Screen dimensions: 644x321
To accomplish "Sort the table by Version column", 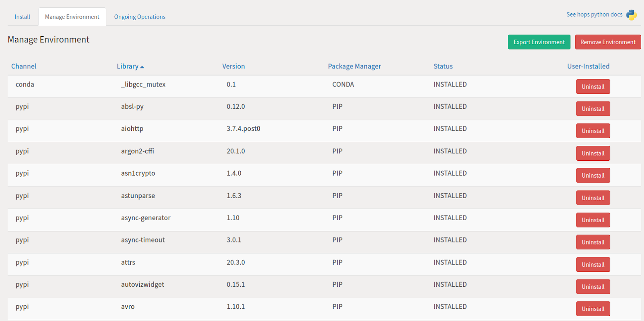I will pos(233,66).
